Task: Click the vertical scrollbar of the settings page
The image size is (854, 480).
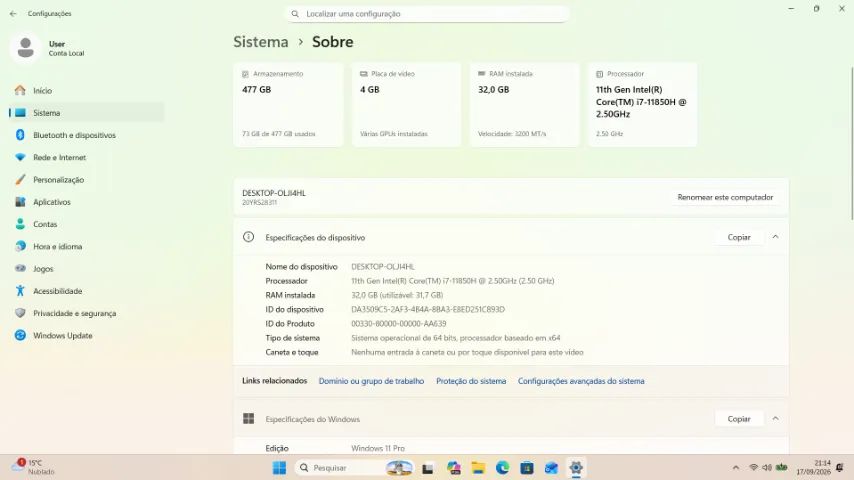Action: [x=852, y=143]
